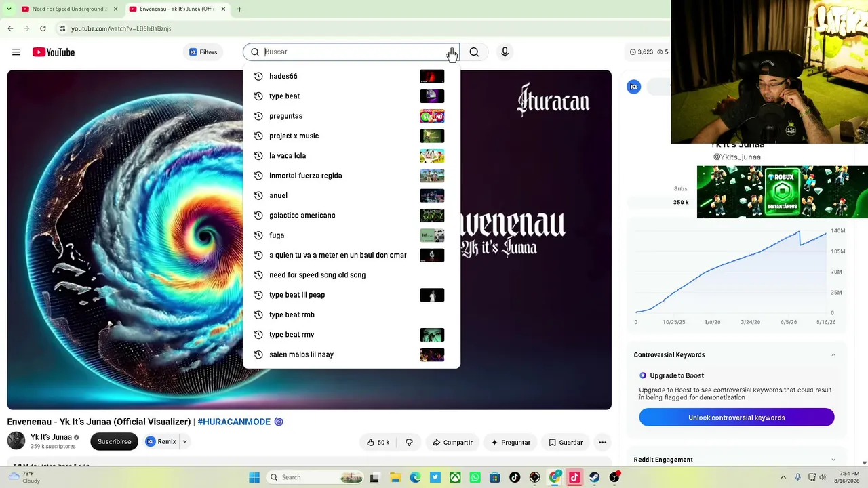This screenshot has height=488, width=868.
Task: Focus the Buscar search input field
Action: pyautogui.click(x=351, y=52)
